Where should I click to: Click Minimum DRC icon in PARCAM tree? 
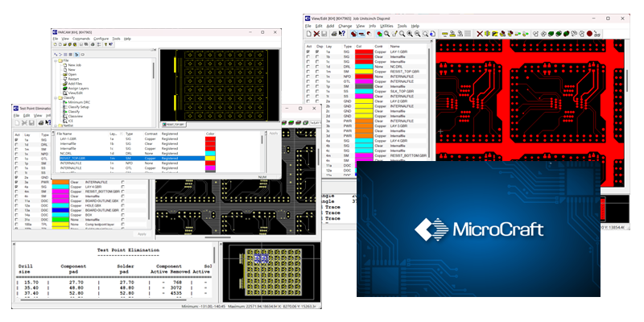click(x=65, y=102)
